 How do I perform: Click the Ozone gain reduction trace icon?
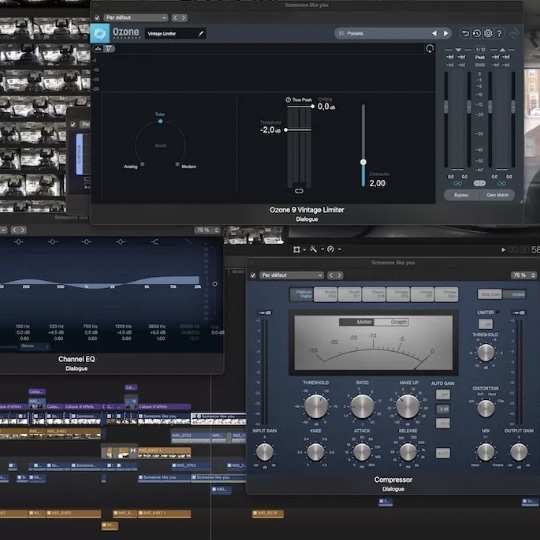point(110,49)
